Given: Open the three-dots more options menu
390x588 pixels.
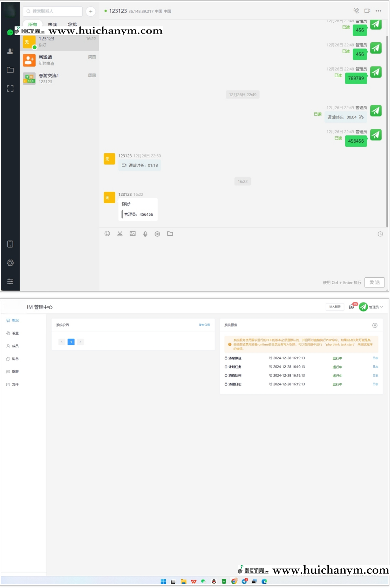Looking at the screenshot, I should point(378,11).
